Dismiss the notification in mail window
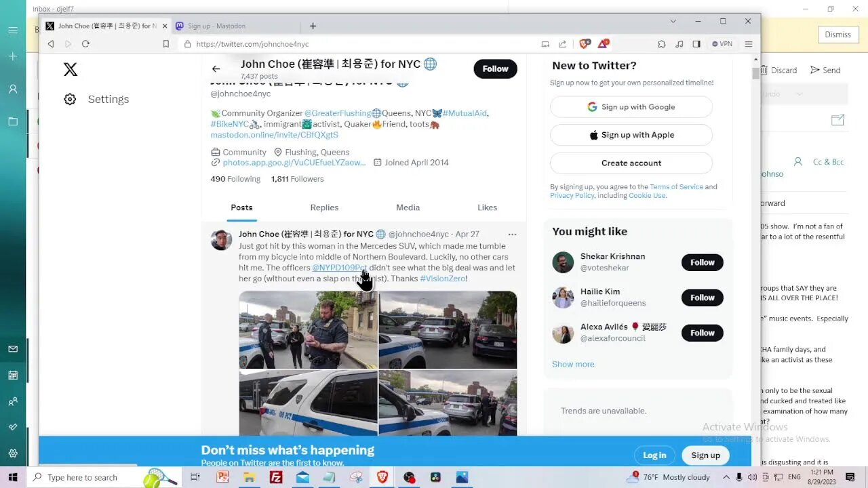This screenshot has width=868, height=488. click(837, 35)
